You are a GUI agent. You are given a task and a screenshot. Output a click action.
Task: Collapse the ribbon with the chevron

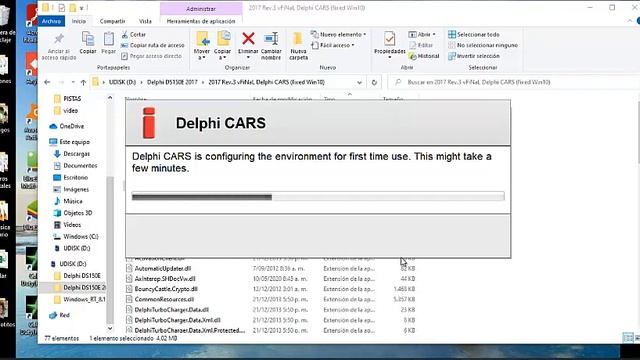pyautogui.click(x=630, y=21)
